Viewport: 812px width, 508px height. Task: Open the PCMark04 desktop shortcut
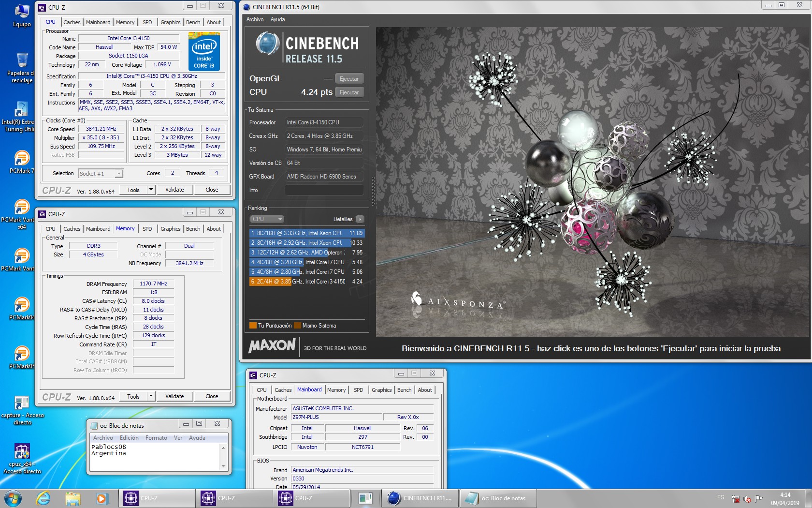(x=22, y=308)
